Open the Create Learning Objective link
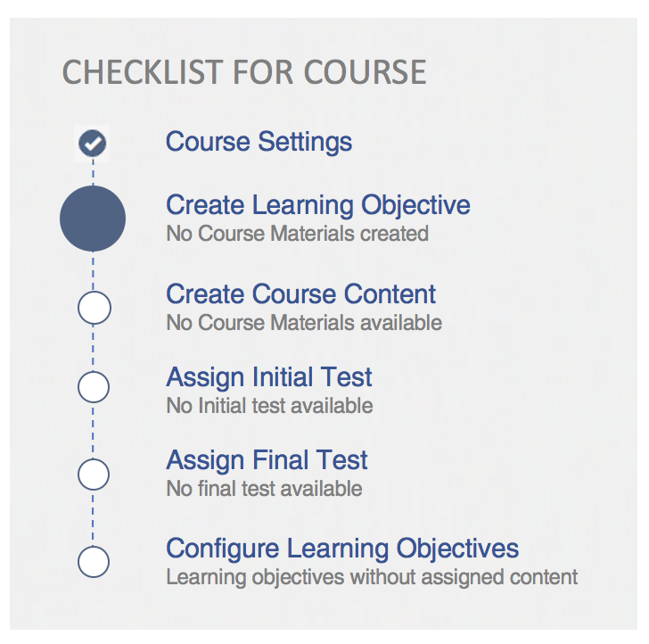This screenshot has height=644, width=649. click(317, 205)
